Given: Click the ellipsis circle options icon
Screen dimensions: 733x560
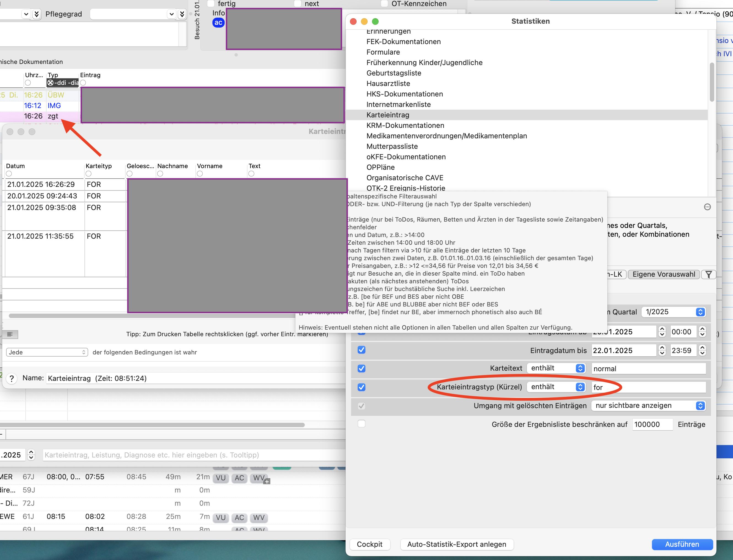Looking at the screenshot, I should [x=707, y=207].
